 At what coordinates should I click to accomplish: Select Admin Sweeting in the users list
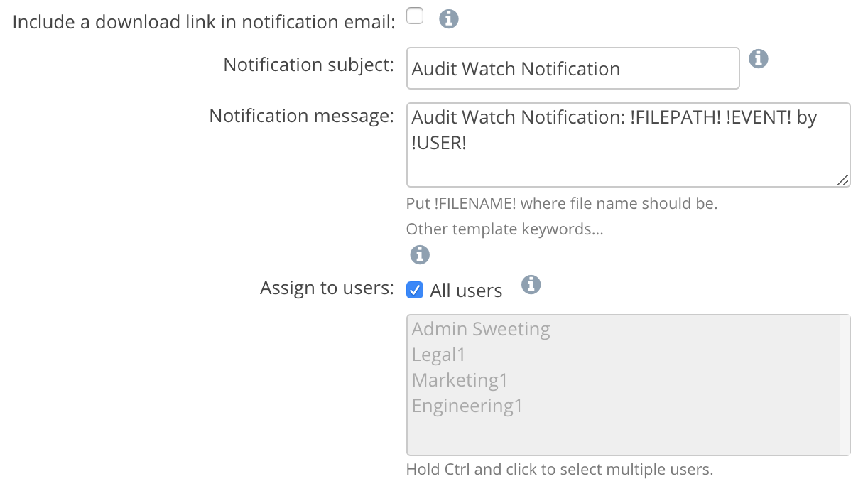[x=481, y=329]
